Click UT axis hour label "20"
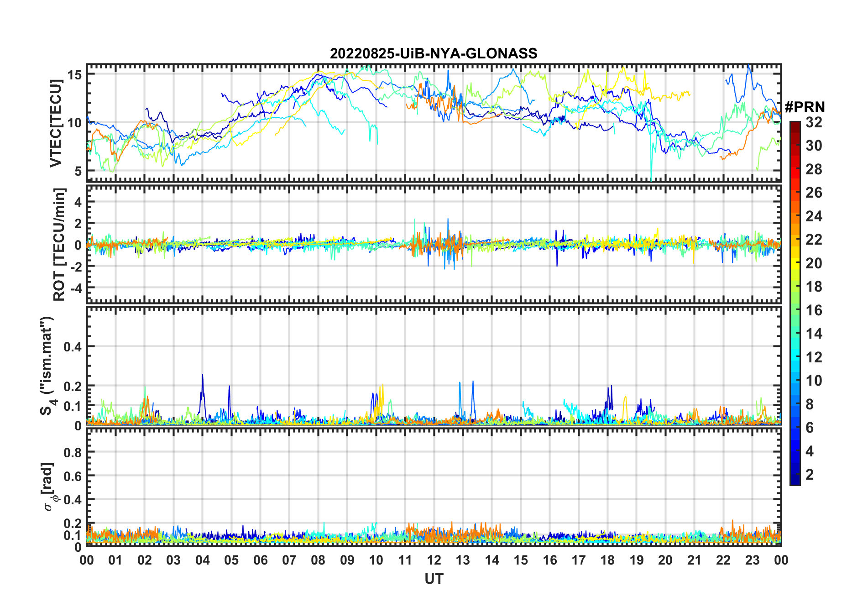868x607 pixels. [665, 560]
